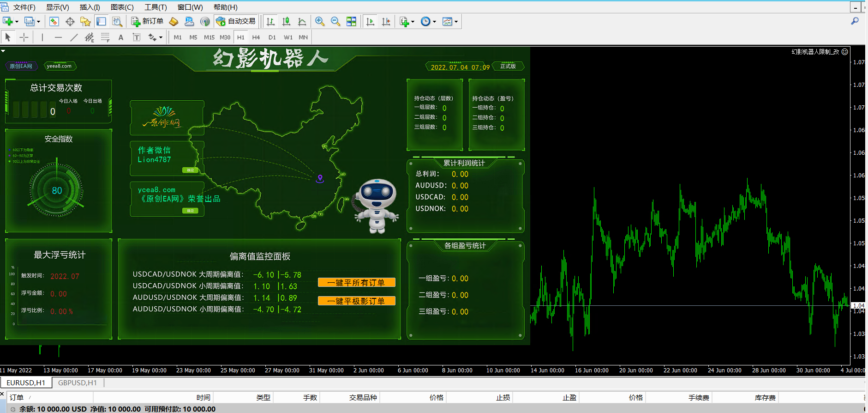Click the 一键平极影订单 button

356,301
